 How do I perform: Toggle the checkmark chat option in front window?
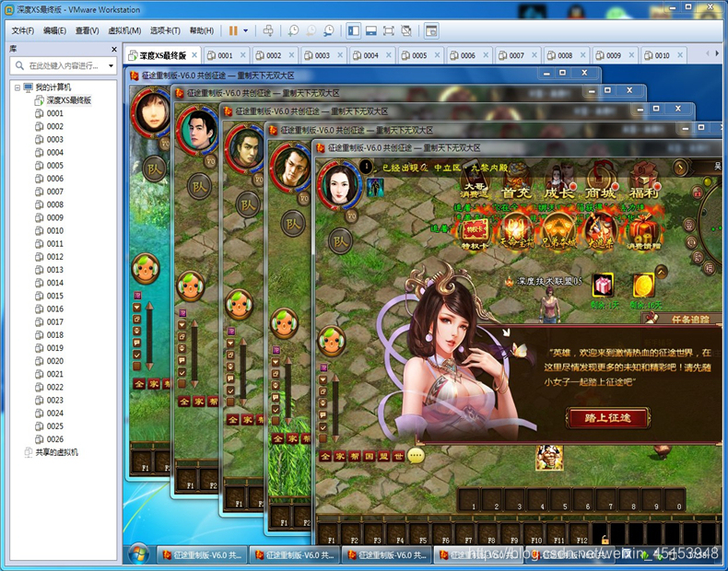coord(323,427)
